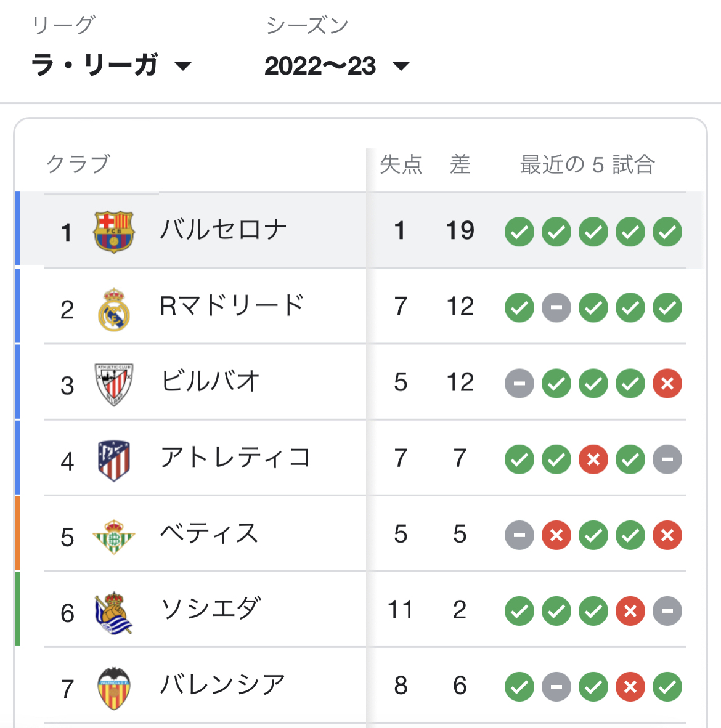Open the シーズン dropdown showing 2022〜23
Viewport: 721px width, 728px height.
336,65
